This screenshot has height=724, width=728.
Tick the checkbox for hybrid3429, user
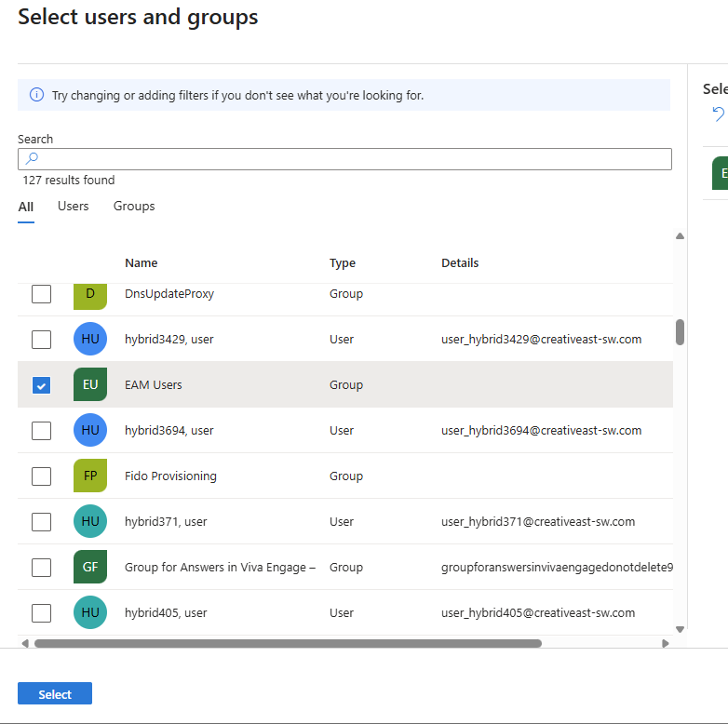coord(41,340)
